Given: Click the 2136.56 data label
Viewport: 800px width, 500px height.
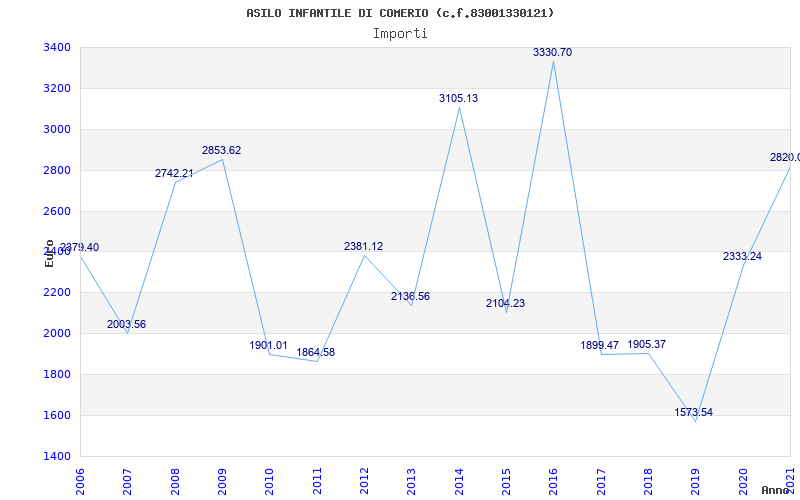Looking at the screenshot, I should tap(411, 296).
